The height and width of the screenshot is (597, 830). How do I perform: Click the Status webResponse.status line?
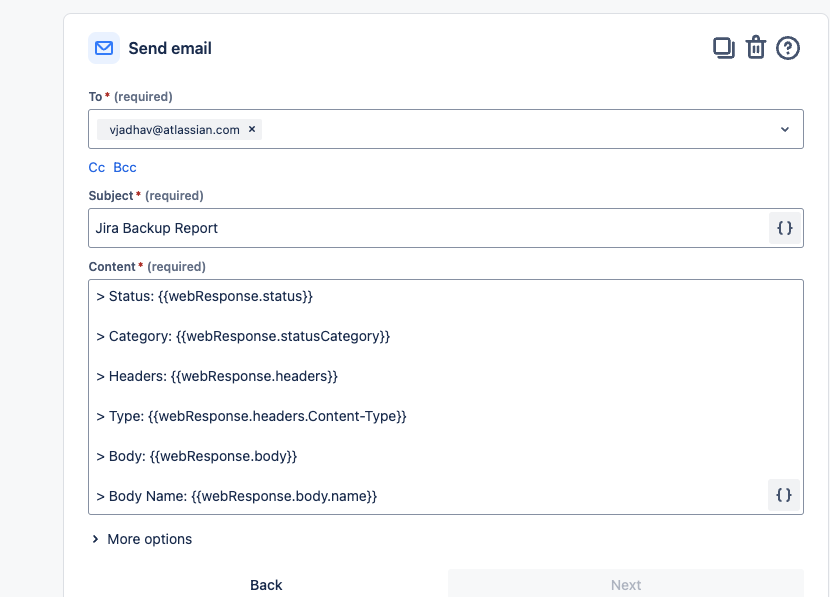205,296
